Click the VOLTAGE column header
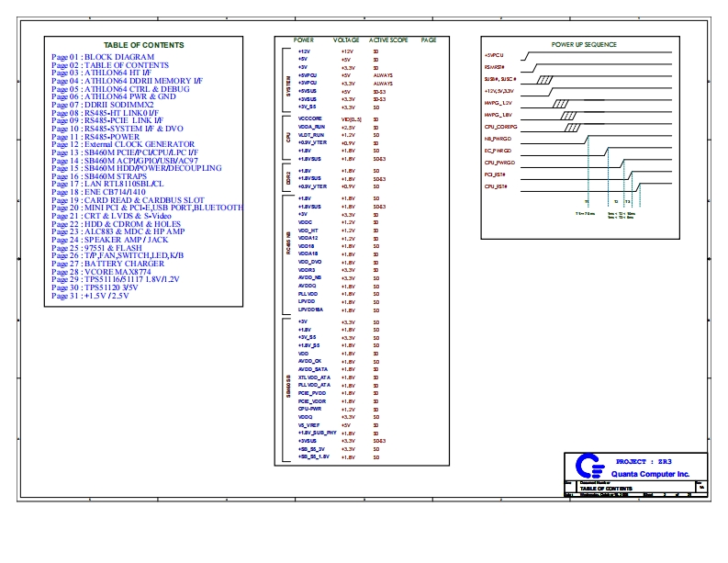Screen dimensions: 728x563 346,40
